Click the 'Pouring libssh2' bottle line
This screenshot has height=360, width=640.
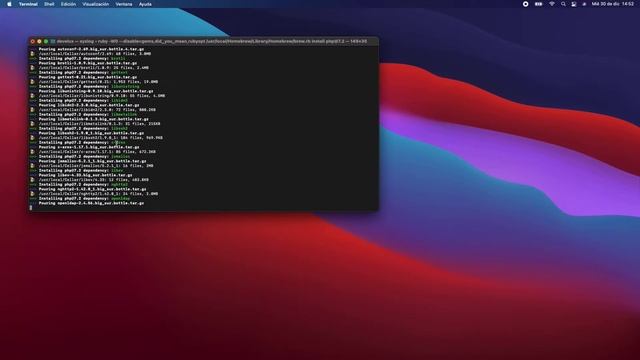click(x=91, y=133)
